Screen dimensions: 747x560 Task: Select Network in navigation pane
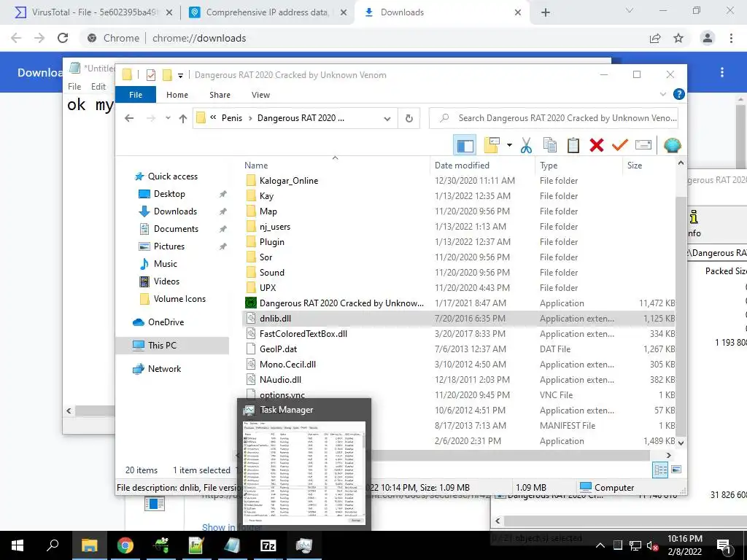click(164, 368)
